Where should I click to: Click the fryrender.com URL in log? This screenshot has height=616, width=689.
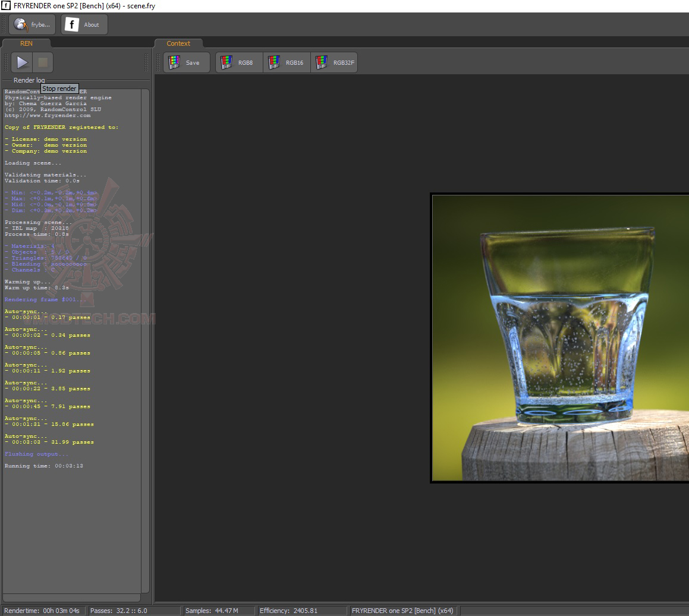point(48,115)
